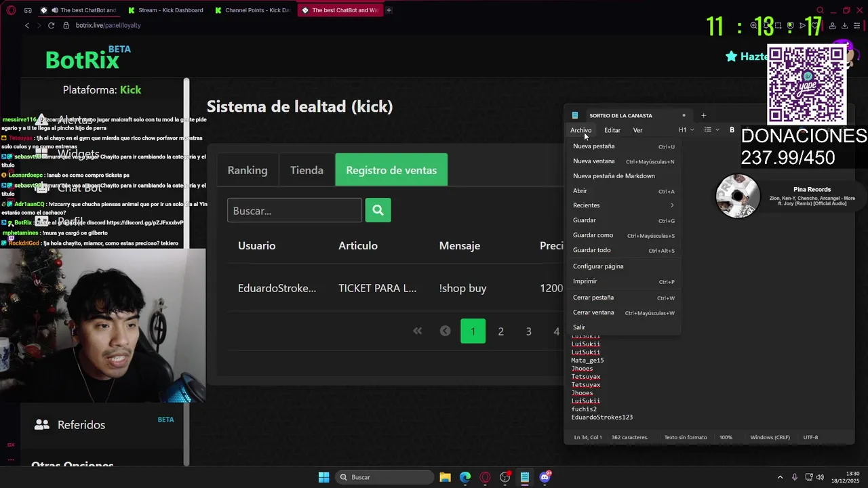Image resolution: width=868 pixels, height=488 pixels.
Task: Click the site lock icon in address bar
Action: (x=66, y=25)
